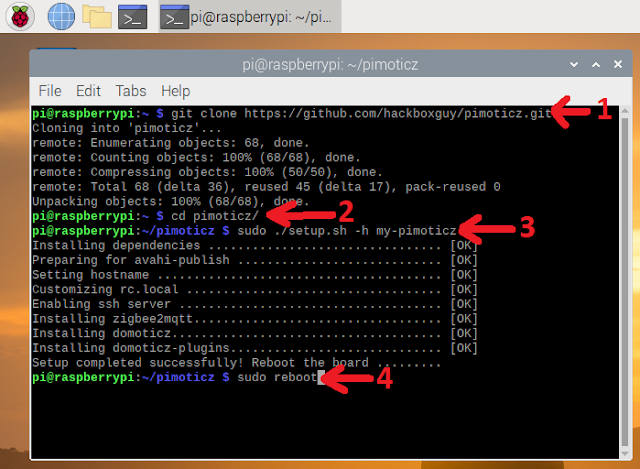Click the "Setup completed successfully!" line
Screen dimensions: 640x469
pyautogui.click(x=237, y=363)
